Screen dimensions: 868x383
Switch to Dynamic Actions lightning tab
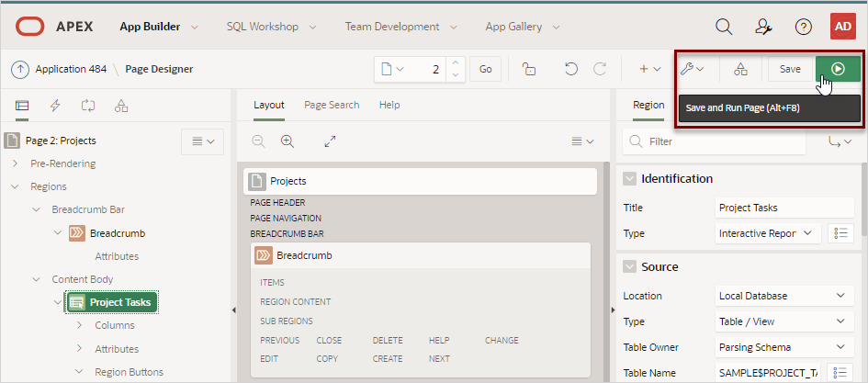pyautogui.click(x=55, y=106)
